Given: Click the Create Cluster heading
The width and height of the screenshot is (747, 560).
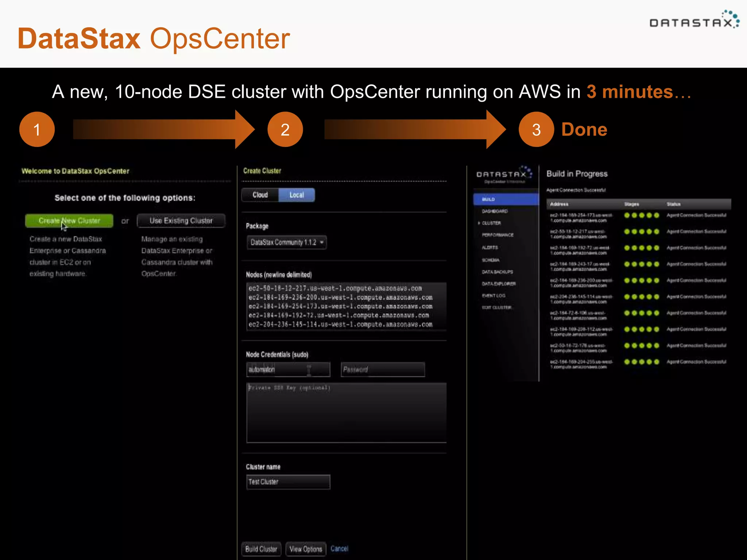Looking at the screenshot, I should point(262,171).
